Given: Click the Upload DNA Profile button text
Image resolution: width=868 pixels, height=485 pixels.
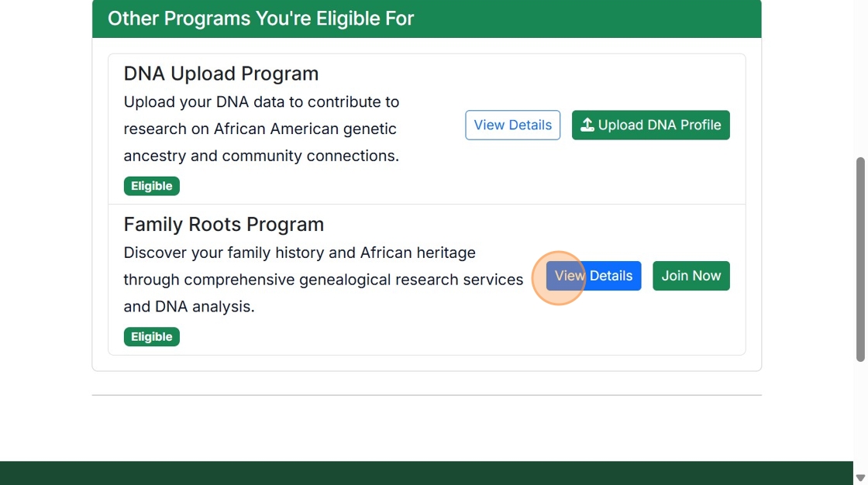Looking at the screenshot, I should point(660,125).
